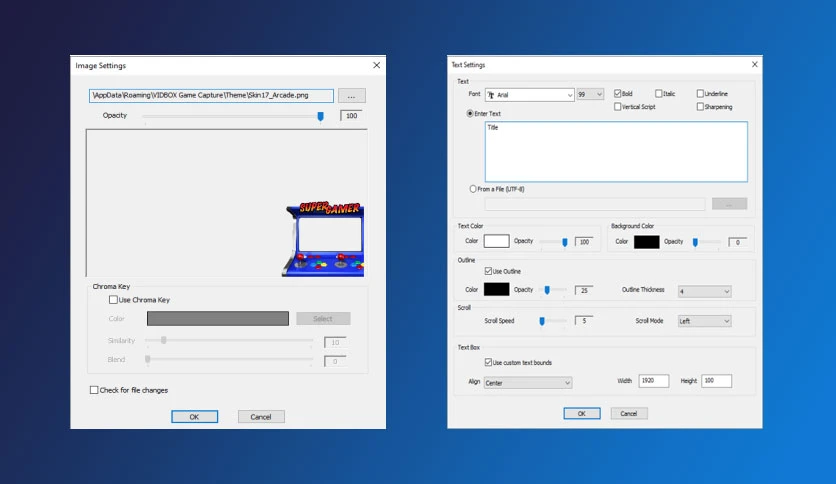The width and height of the screenshot is (836, 484).
Task: Click the Similarity slider handle
Action: pos(164,340)
